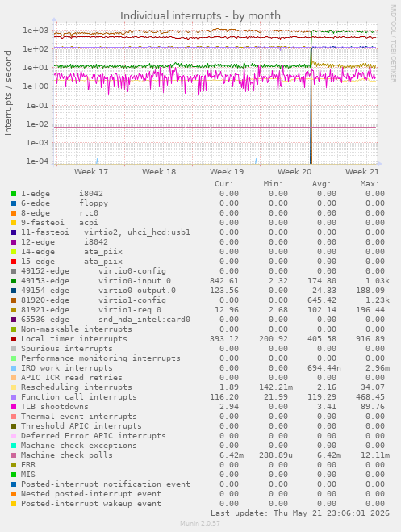
Task: Click the magenta TLB shootdowns legend swatch
Action: click(x=14, y=407)
